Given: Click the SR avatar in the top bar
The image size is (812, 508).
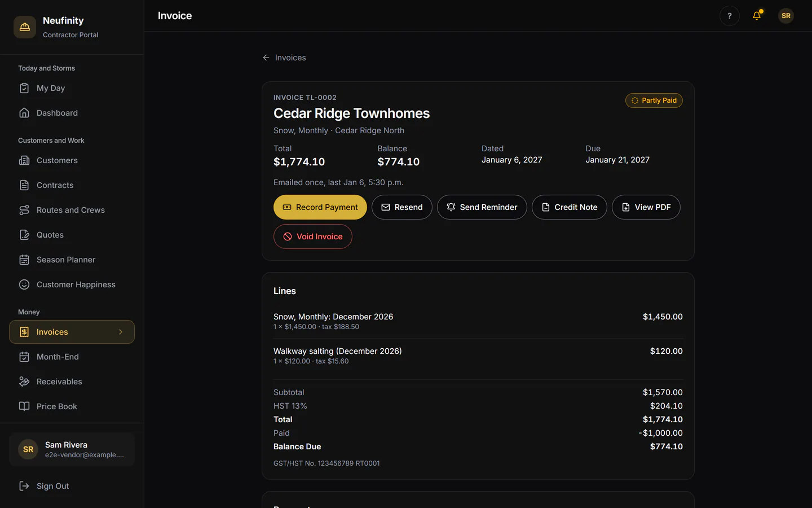Looking at the screenshot, I should coord(786,16).
